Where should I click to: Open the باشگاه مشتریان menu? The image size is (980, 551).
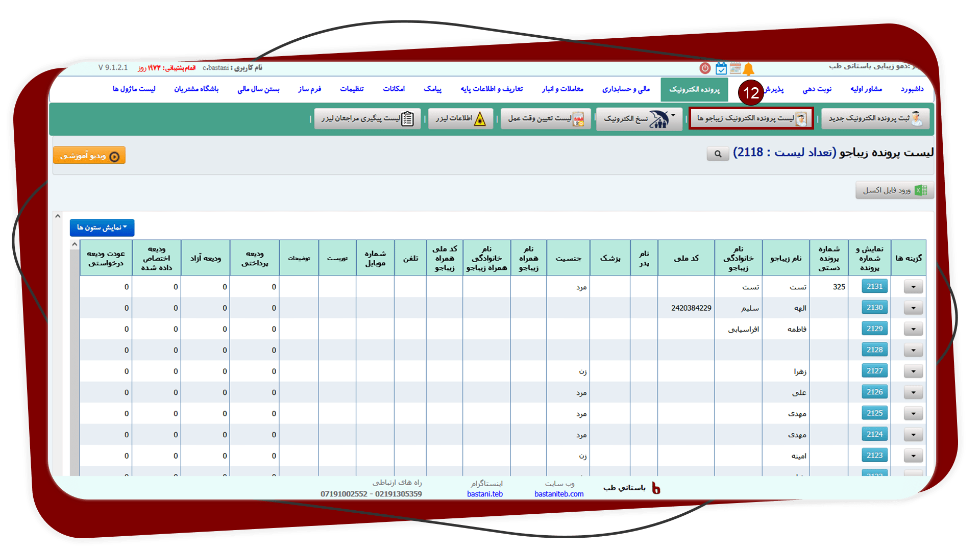(196, 89)
